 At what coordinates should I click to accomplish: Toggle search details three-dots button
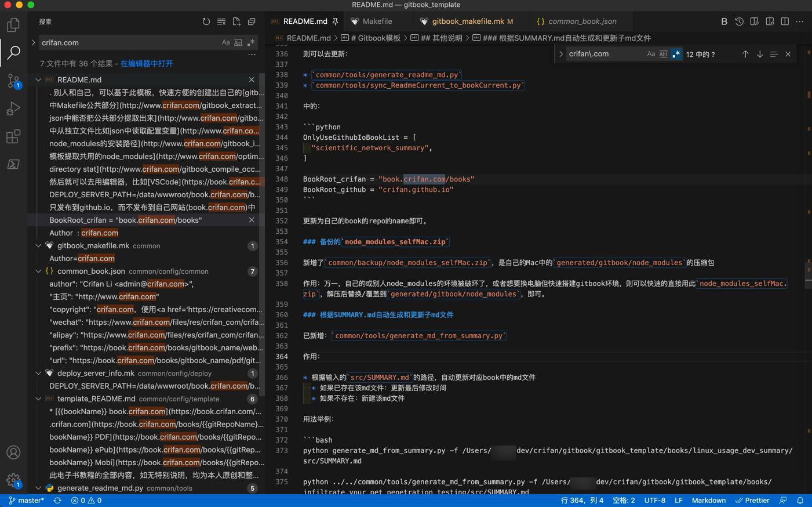click(x=252, y=55)
